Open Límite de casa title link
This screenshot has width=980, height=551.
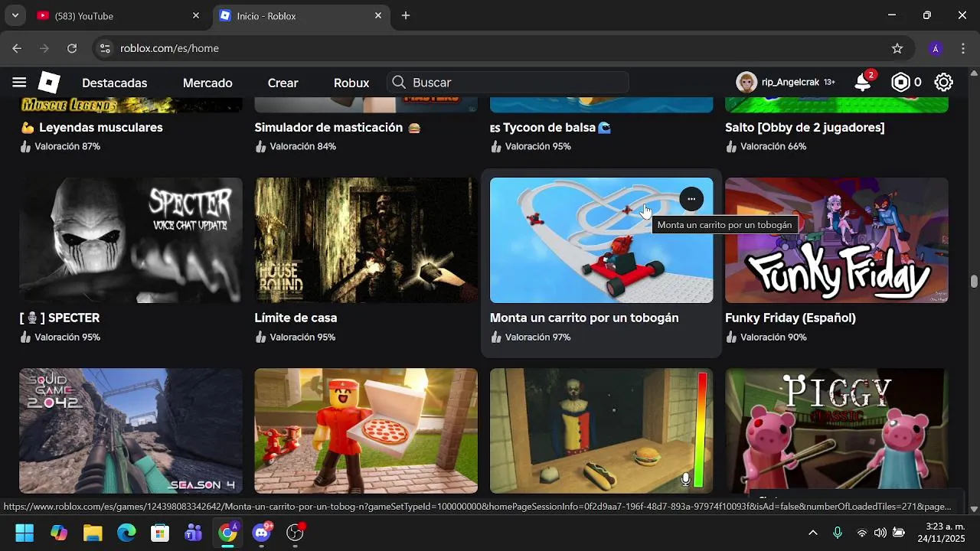(x=296, y=318)
